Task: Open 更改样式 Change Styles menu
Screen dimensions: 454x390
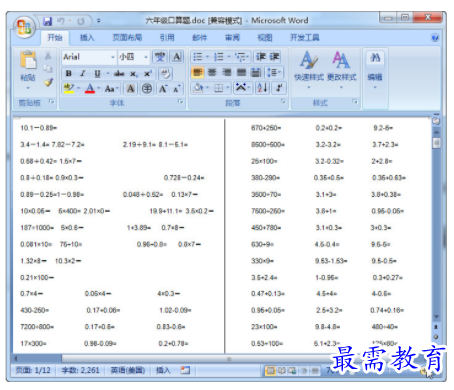Action: [x=341, y=69]
